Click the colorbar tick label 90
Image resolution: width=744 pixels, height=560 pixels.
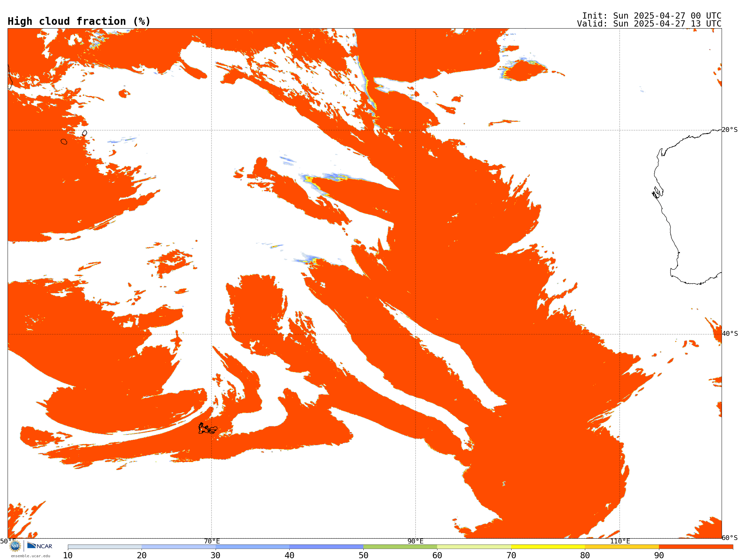(659, 555)
